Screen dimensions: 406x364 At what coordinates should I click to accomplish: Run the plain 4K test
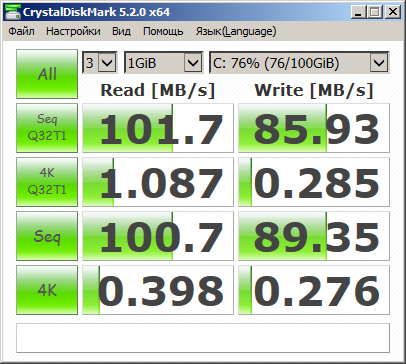point(47,290)
